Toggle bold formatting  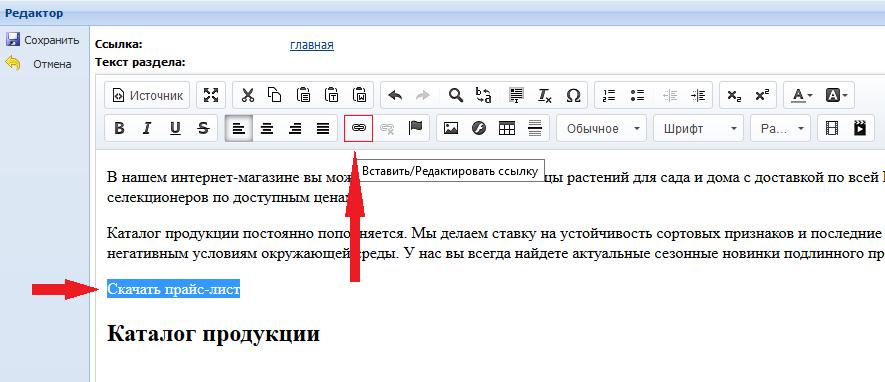119,129
